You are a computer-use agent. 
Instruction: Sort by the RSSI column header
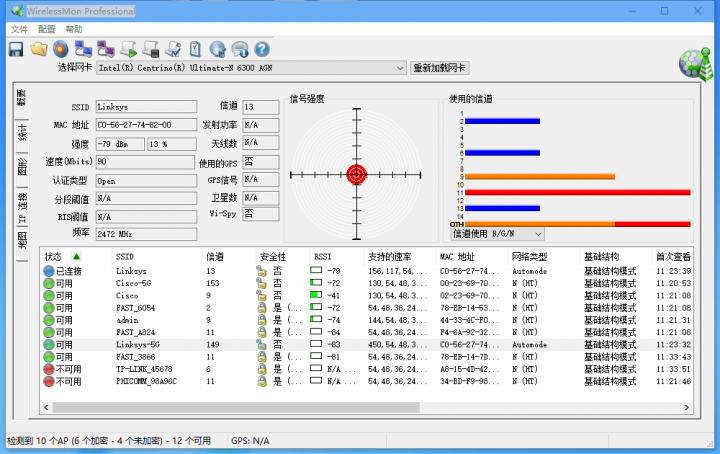[x=322, y=257]
